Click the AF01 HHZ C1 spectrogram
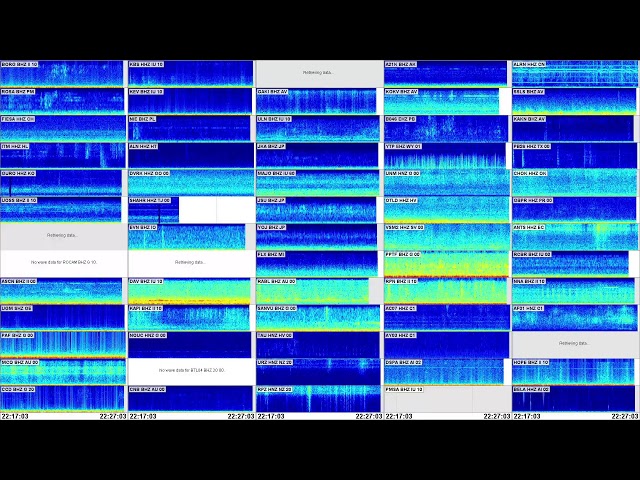The height and width of the screenshot is (480, 640). point(575,318)
